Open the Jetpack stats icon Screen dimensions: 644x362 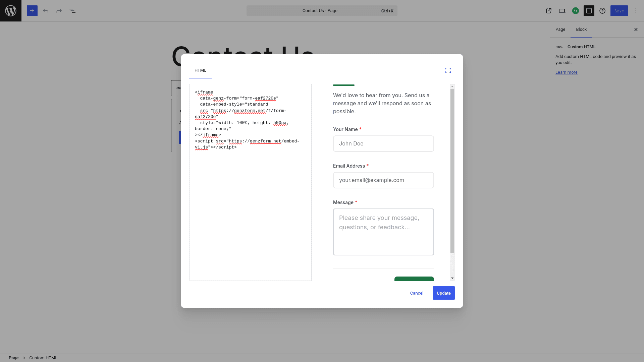576,10
